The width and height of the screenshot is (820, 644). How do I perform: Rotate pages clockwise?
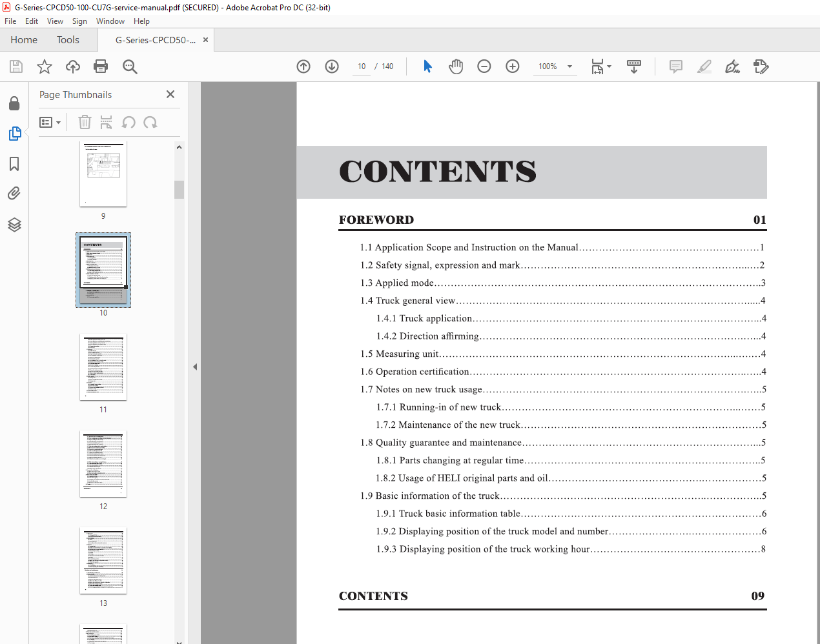point(150,122)
